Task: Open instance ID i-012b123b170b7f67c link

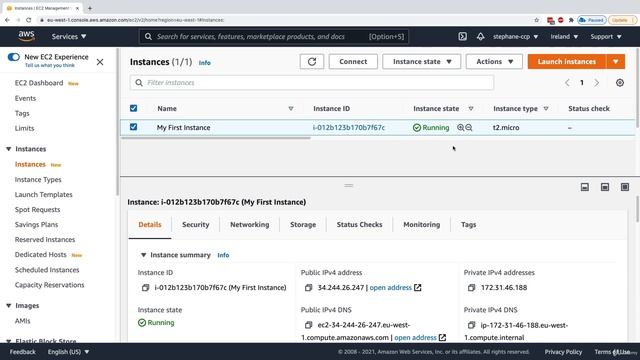Action: pyautogui.click(x=349, y=127)
